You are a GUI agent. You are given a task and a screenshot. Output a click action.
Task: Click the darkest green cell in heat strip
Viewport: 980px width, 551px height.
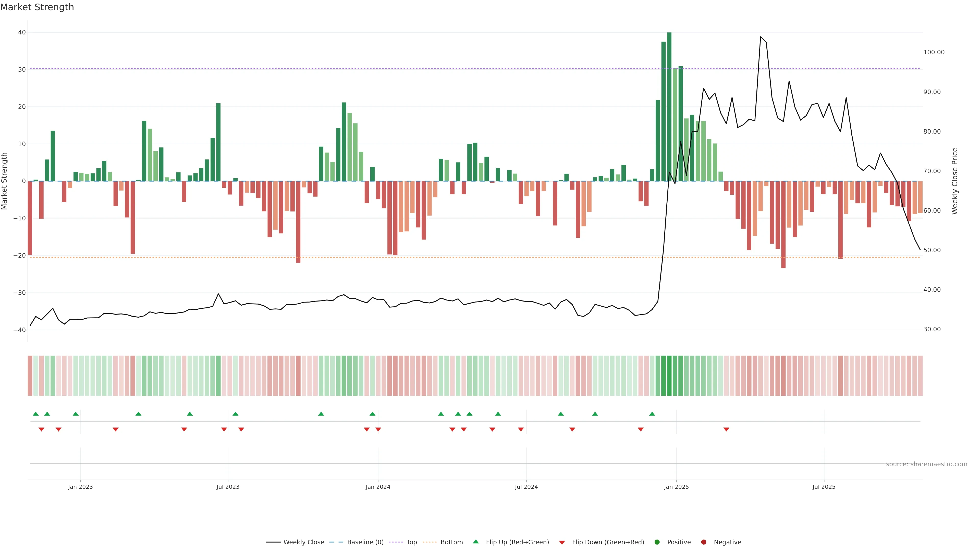[669, 375]
